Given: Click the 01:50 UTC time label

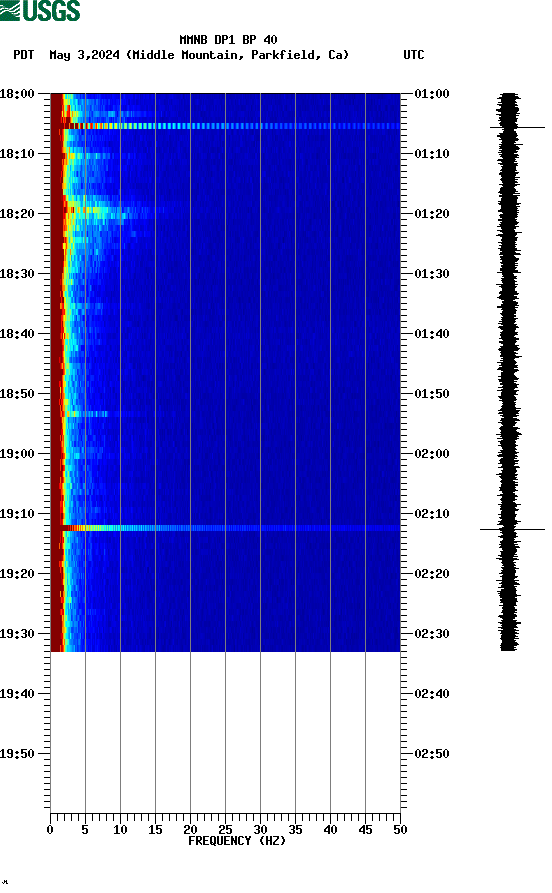Looking at the screenshot, I should click(432, 394).
